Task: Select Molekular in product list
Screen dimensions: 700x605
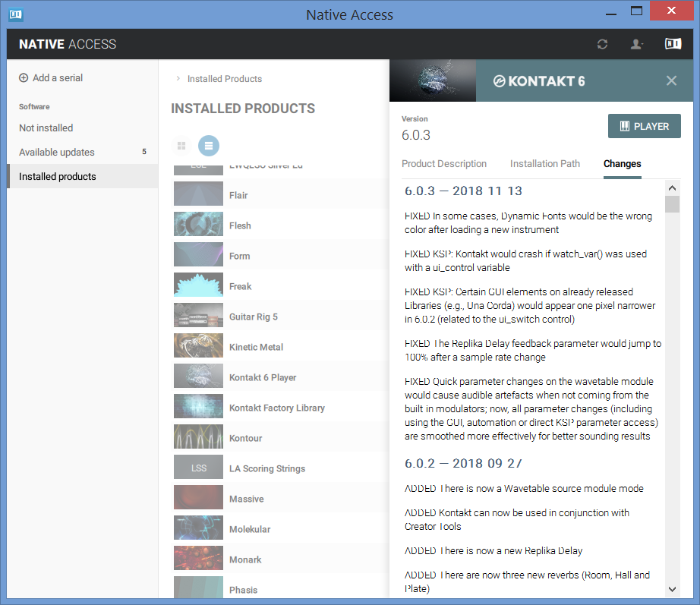Action: [x=250, y=530]
